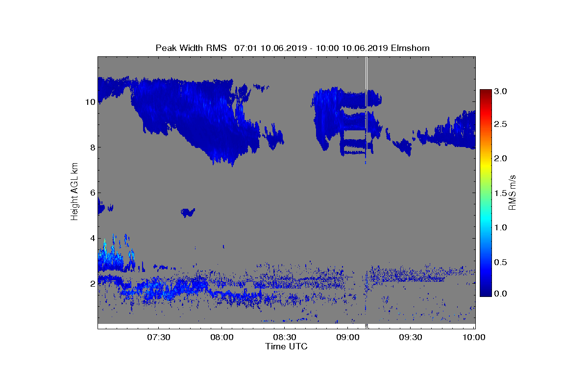Click the 08:00 time tick label
Screen dimensions: 588x392
[x=221, y=337]
